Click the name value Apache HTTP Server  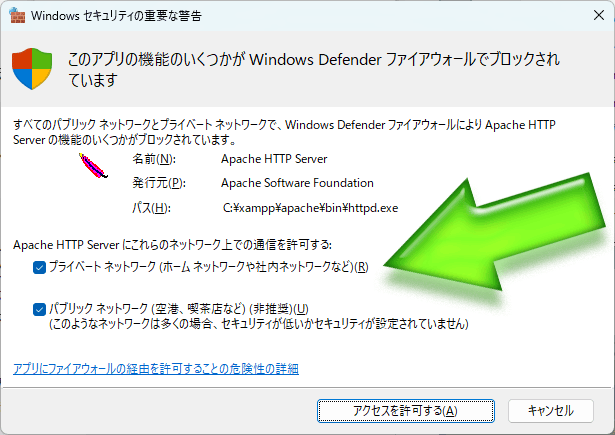point(274,159)
